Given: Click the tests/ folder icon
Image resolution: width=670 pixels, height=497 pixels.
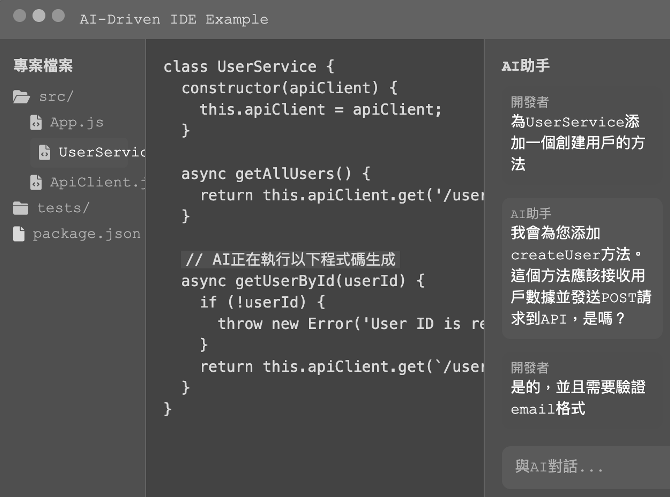Looking at the screenshot, I should pos(21,208).
